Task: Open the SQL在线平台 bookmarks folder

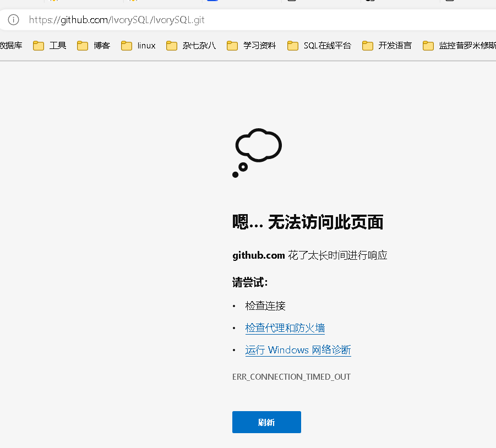Action: (319, 46)
